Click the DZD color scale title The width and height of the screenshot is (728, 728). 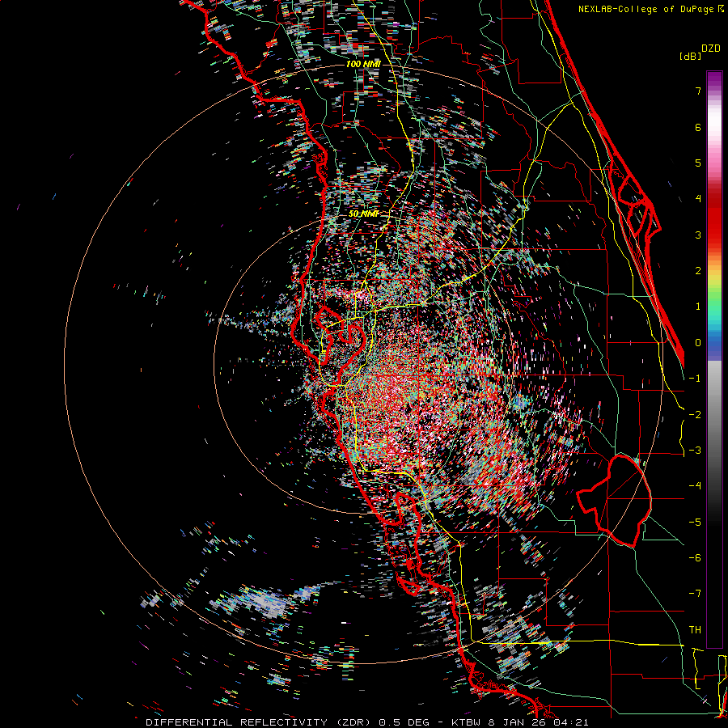[x=711, y=49]
